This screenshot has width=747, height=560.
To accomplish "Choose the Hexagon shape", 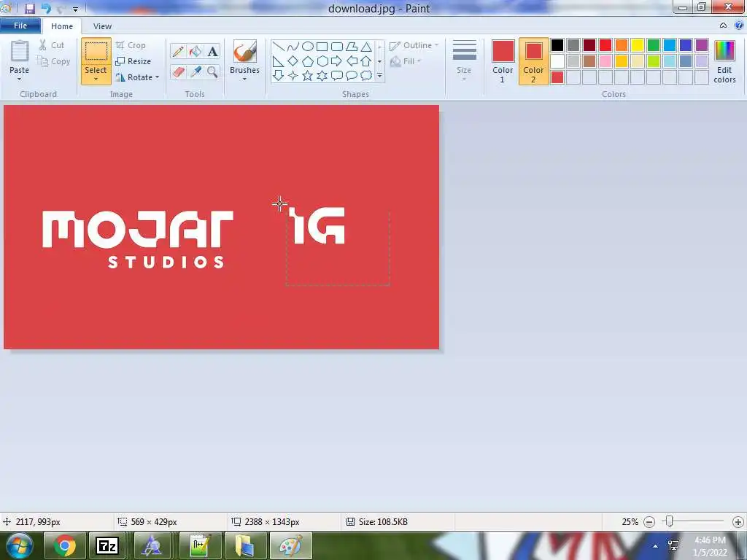I will (x=322, y=61).
